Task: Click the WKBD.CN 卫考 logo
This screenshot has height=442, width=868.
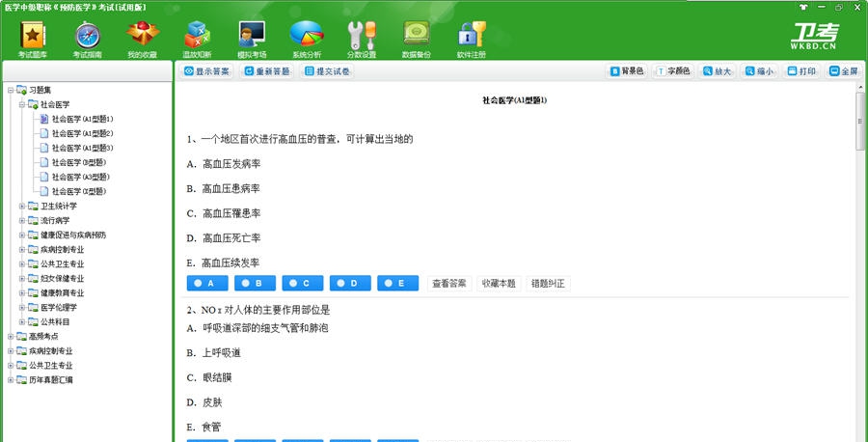Action: [814, 37]
